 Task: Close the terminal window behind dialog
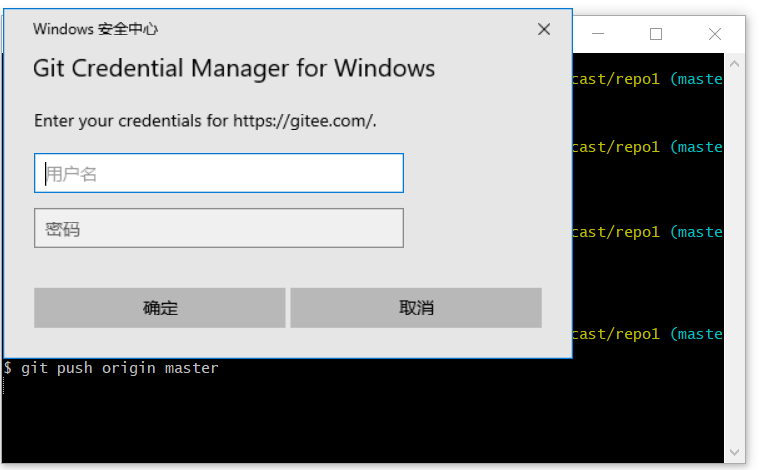pos(715,34)
